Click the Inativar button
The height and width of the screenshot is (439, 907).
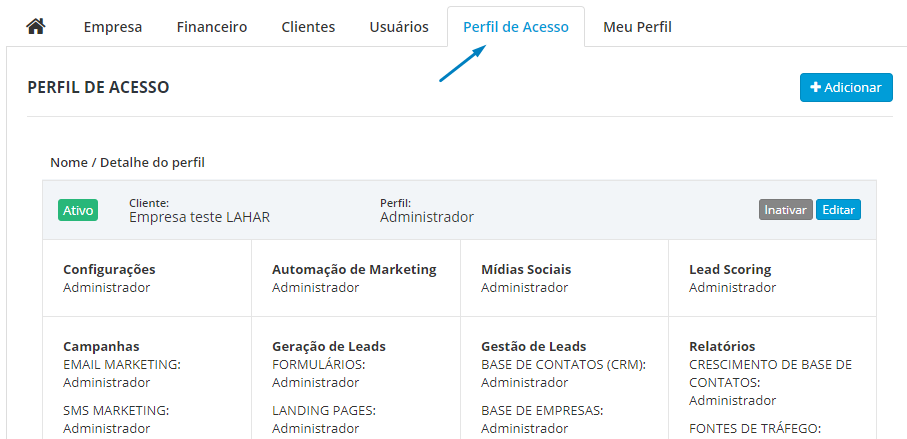point(786,210)
